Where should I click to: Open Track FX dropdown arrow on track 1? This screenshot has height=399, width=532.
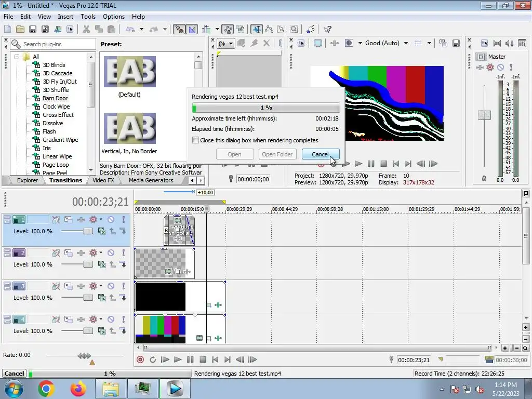pyautogui.click(x=101, y=220)
